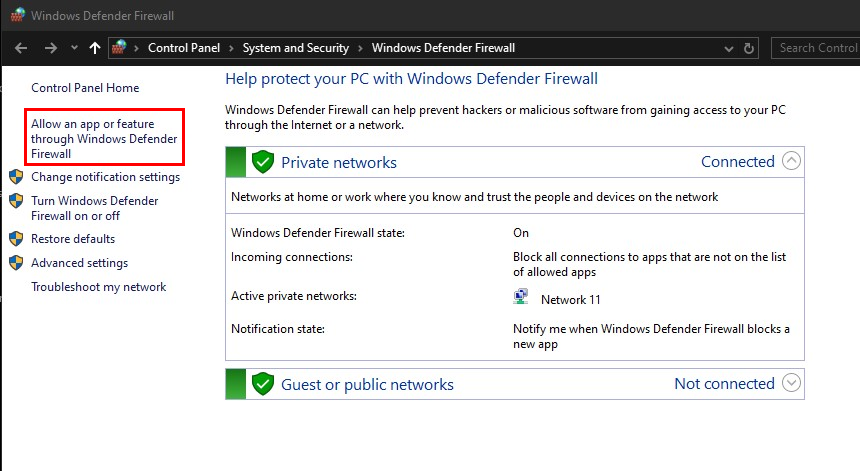The height and width of the screenshot is (471, 860).
Task: Click the Search Control Panel field
Action: pos(816,48)
